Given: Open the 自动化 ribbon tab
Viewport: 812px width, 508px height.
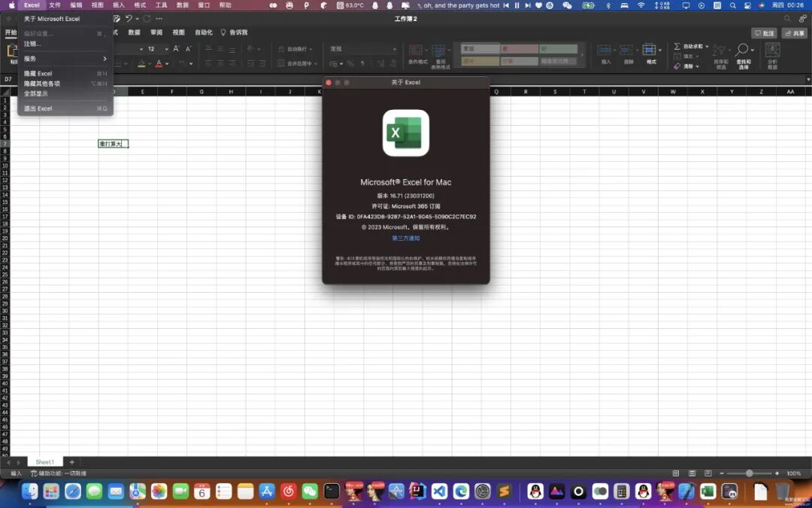Looking at the screenshot, I should point(204,32).
